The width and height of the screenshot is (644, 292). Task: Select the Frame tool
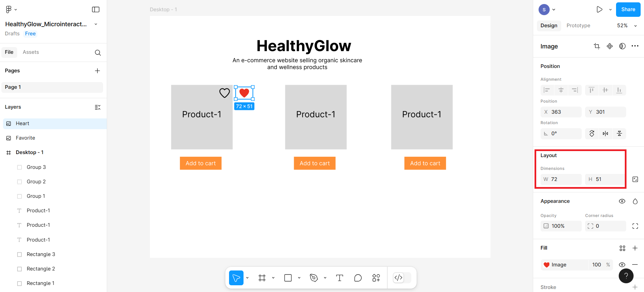pos(262,278)
